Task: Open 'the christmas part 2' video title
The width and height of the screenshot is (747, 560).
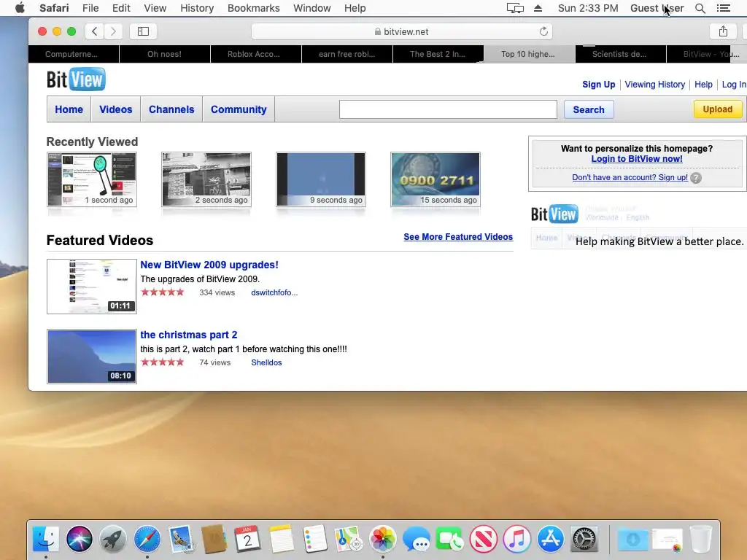Action: [189, 335]
